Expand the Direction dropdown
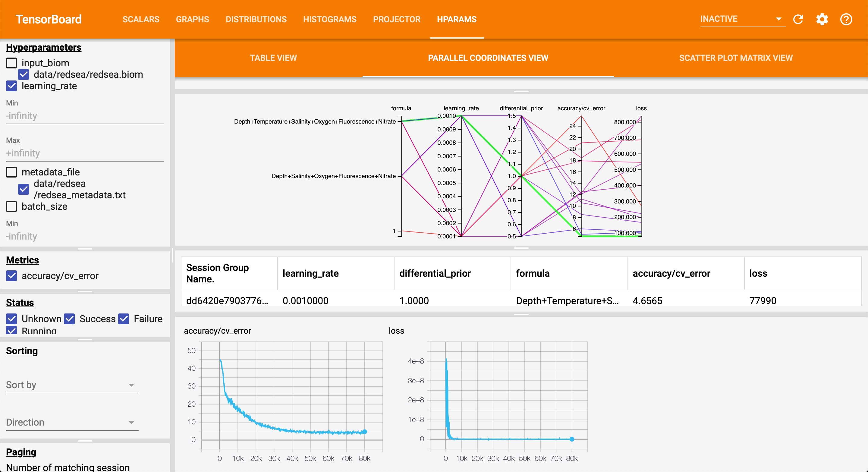The width and height of the screenshot is (868, 472). [x=72, y=422]
